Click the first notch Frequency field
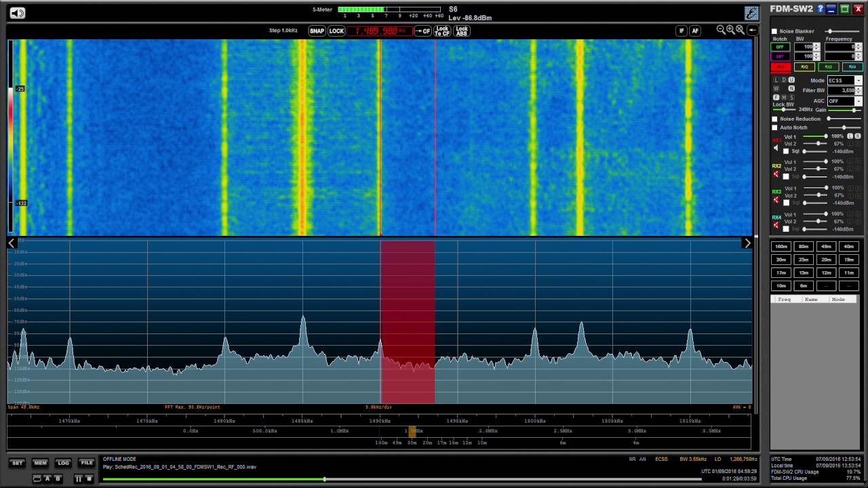This screenshot has width=868, height=488. pos(840,47)
